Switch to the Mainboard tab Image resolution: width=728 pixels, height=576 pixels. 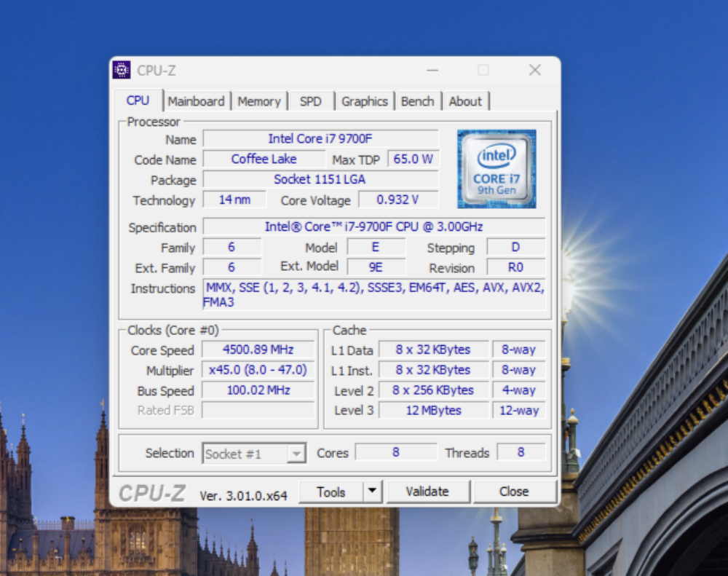pos(196,101)
